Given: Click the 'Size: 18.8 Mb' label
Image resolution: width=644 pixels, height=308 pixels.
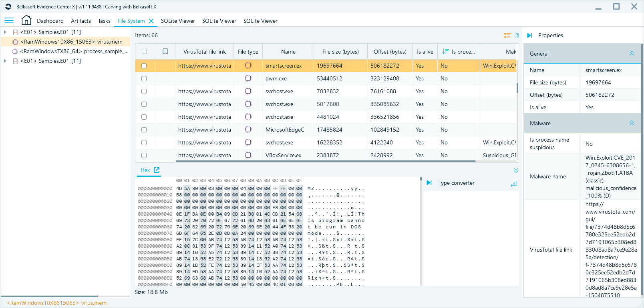Looking at the screenshot, I should tap(151, 292).
